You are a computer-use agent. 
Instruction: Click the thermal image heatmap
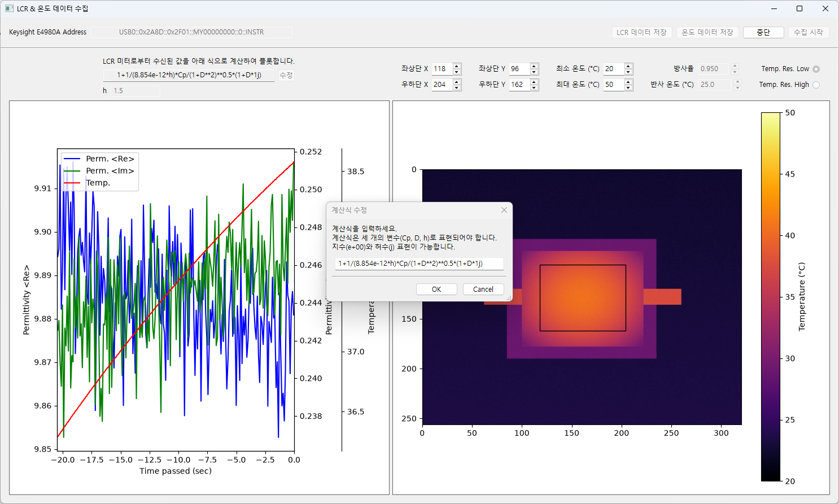pyautogui.click(x=582, y=297)
